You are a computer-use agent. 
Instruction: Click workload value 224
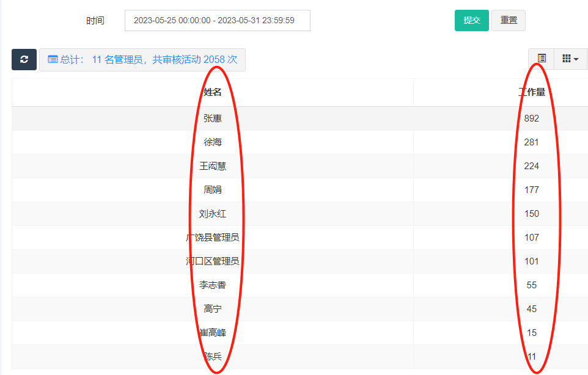point(531,166)
